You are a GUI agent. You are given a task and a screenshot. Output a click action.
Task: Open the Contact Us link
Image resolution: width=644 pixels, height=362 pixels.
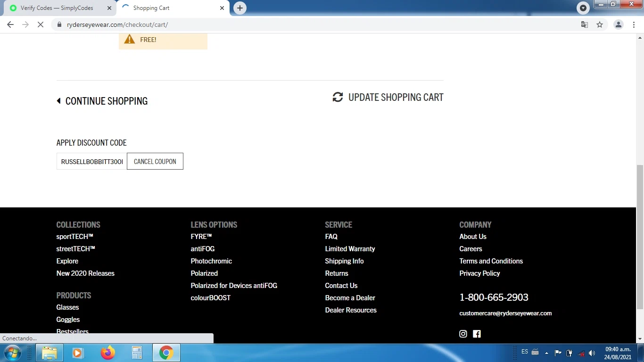tap(341, 286)
